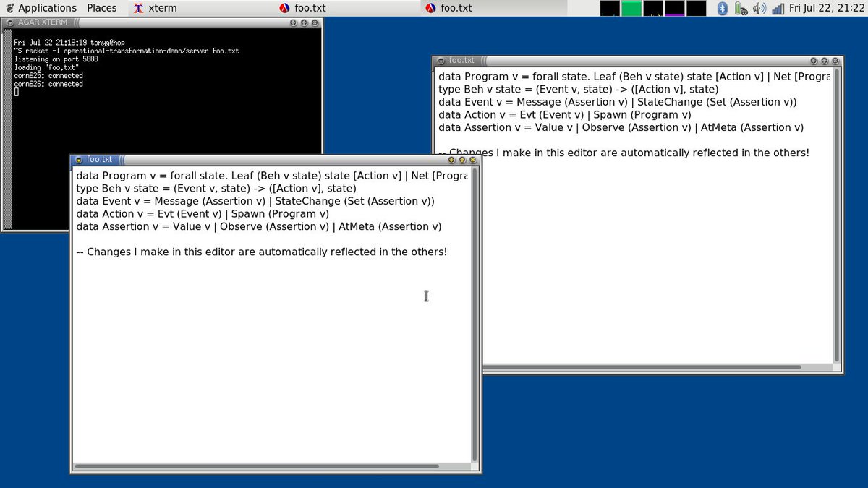Switch to xterm in the taskbar
Viewport: 868px width, 488px height.
pos(156,8)
